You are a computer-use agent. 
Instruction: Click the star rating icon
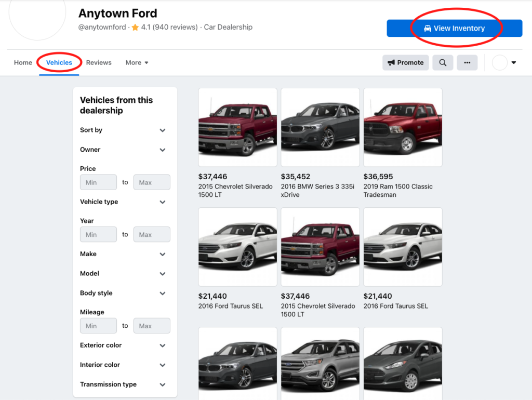(x=135, y=27)
